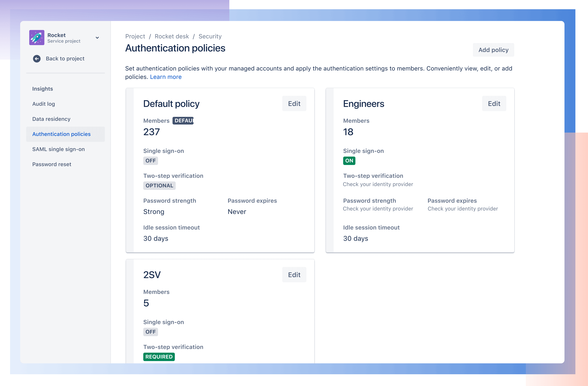Viewport: 588px width, 386px height.
Task: Toggle Single sign-on OFF badge on Default policy
Action: pyautogui.click(x=150, y=160)
